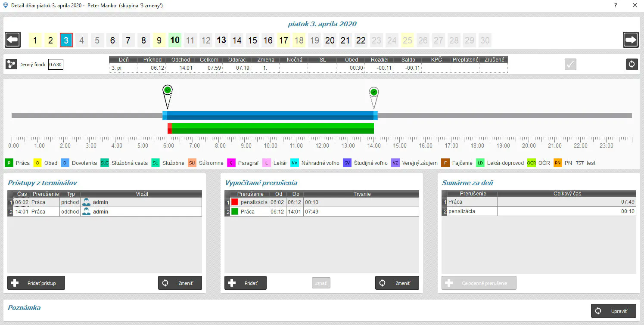The width and height of the screenshot is (644, 325).
Task: Click the red penalizácia color swatch
Action: point(235,202)
